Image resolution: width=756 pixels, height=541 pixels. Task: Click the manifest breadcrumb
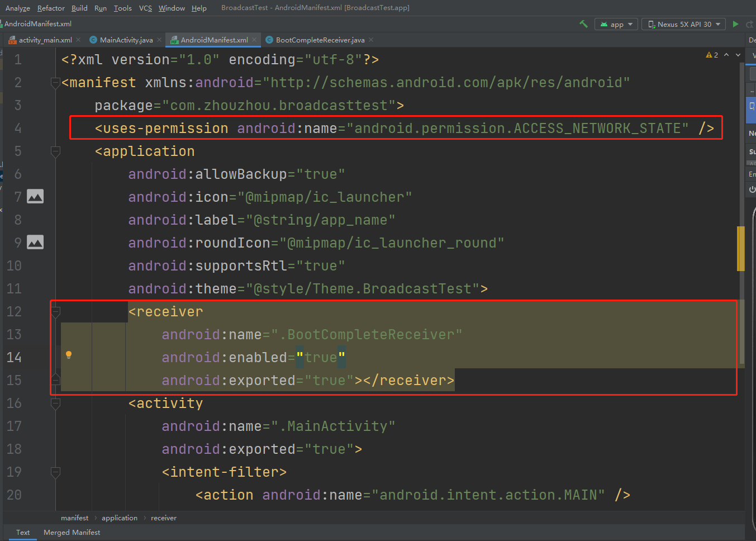[x=75, y=518]
